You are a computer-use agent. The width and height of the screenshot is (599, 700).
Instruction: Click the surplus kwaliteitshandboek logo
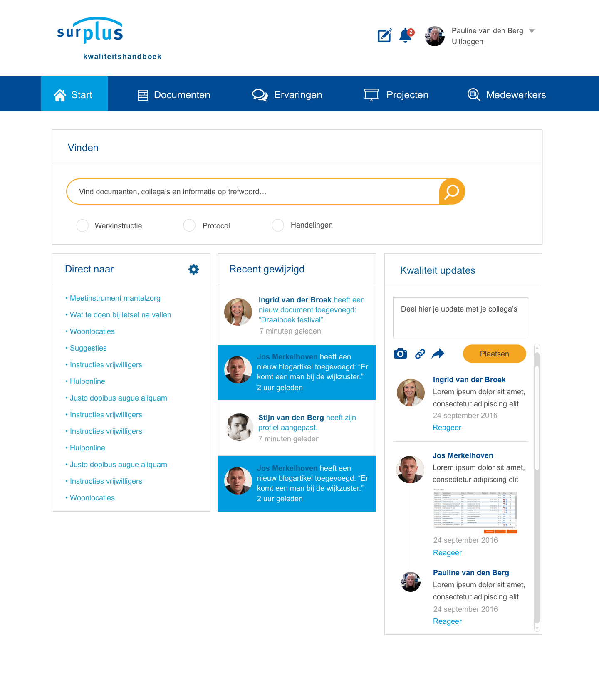click(x=109, y=39)
